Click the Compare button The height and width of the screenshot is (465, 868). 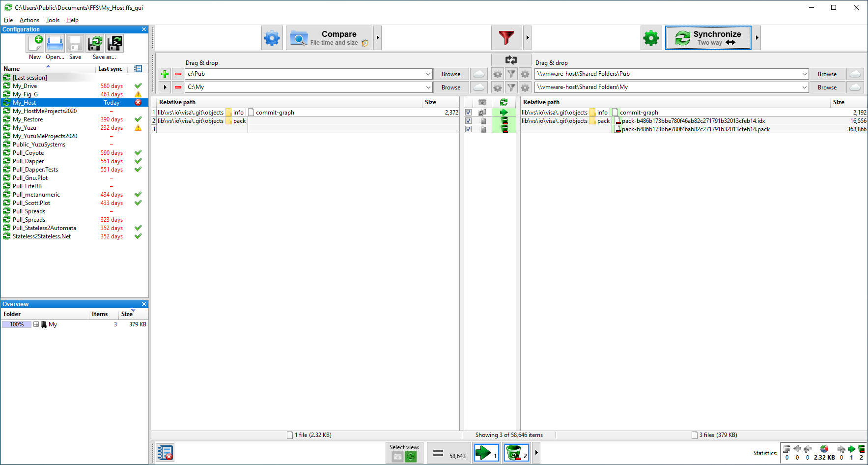pyautogui.click(x=329, y=38)
